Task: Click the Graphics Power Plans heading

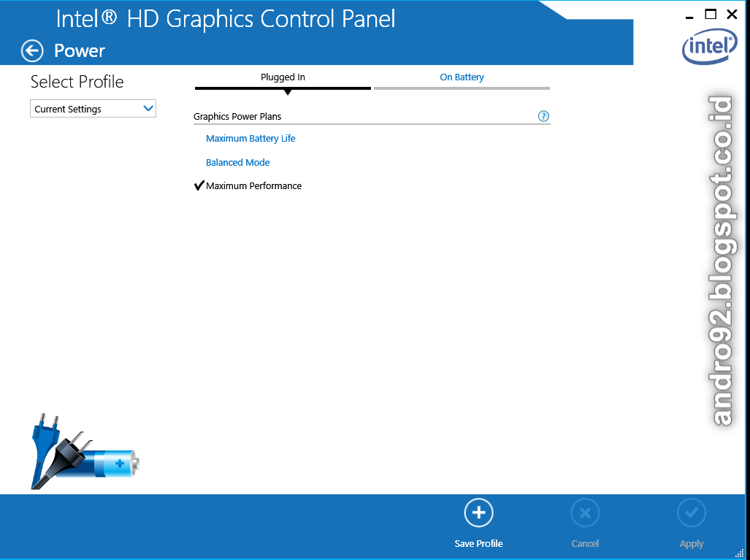Action: click(x=237, y=116)
